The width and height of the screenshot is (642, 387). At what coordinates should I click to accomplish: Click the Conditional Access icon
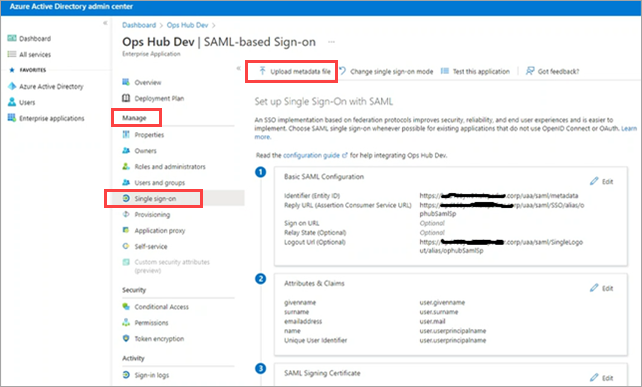coord(126,306)
